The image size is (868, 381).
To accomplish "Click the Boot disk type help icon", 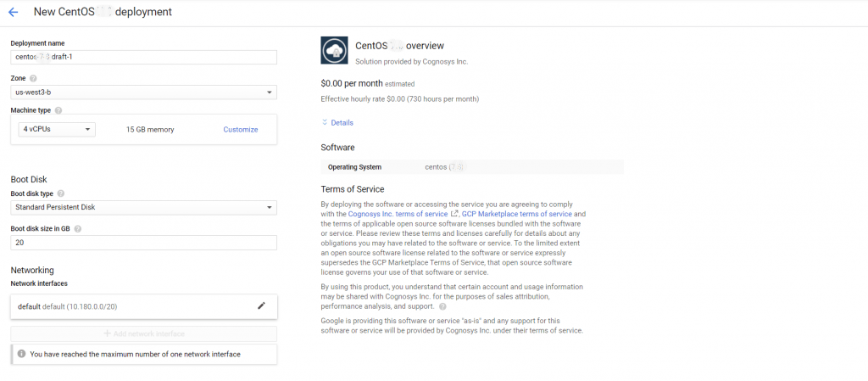I will coord(60,193).
